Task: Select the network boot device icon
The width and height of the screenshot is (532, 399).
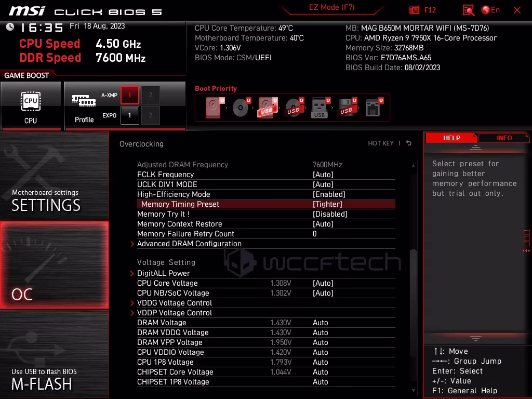Action: point(374,108)
